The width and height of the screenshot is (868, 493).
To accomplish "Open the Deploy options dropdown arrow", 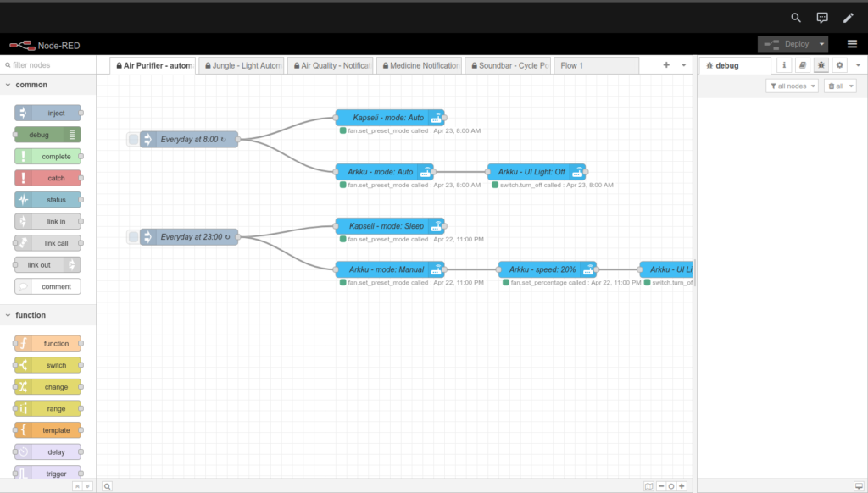I will coord(822,44).
